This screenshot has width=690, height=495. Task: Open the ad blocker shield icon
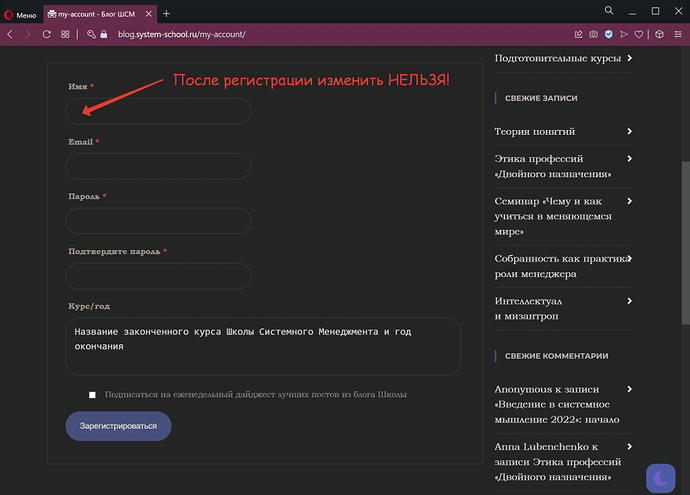(x=610, y=34)
